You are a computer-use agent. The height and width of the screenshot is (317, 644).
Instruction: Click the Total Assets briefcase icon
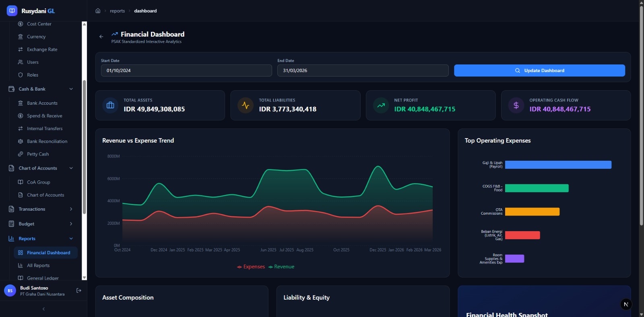[110, 106]
